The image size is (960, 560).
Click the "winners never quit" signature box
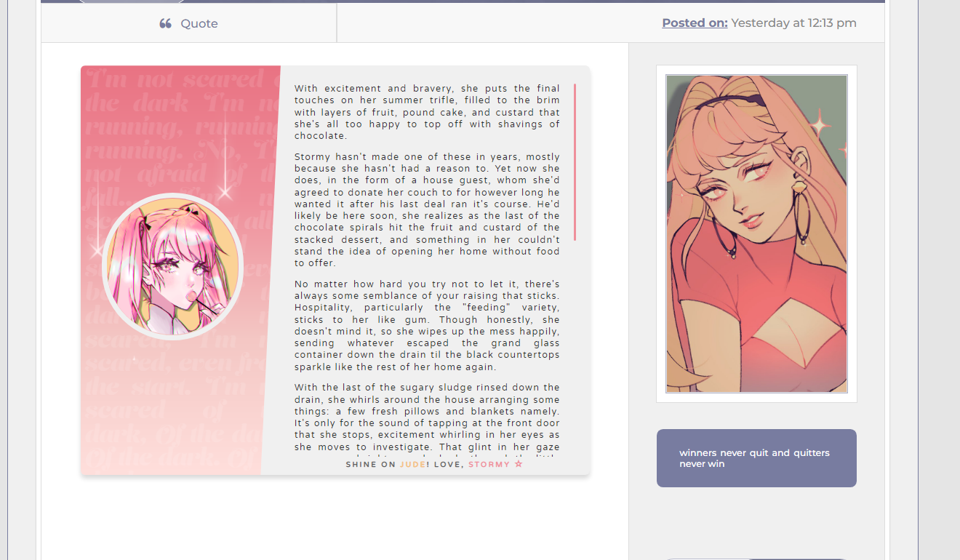756,458
